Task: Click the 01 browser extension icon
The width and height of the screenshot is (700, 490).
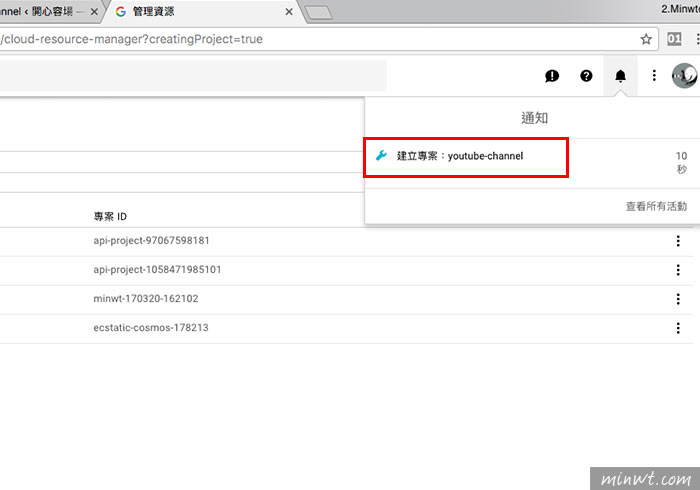Action: coord(674,39)
